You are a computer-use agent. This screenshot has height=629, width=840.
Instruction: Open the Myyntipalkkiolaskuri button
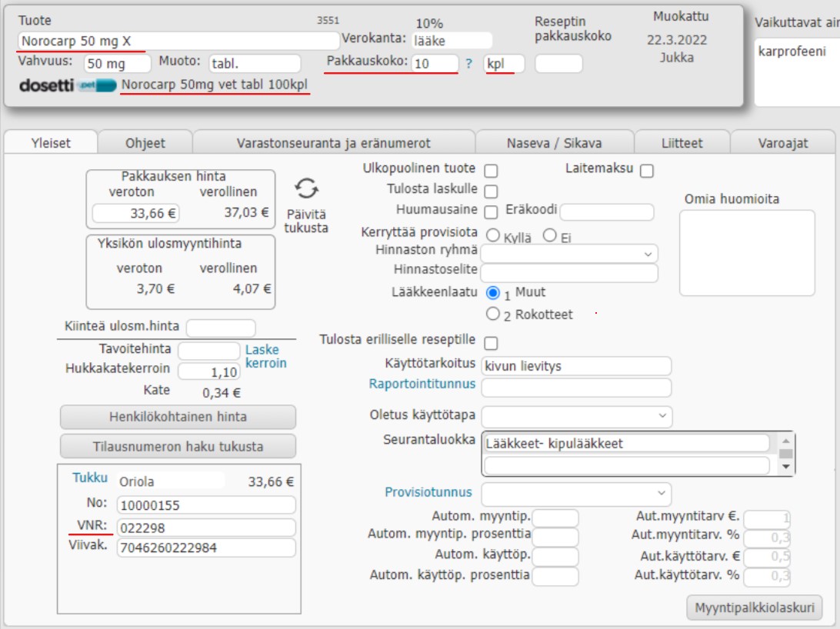point(755,607)
